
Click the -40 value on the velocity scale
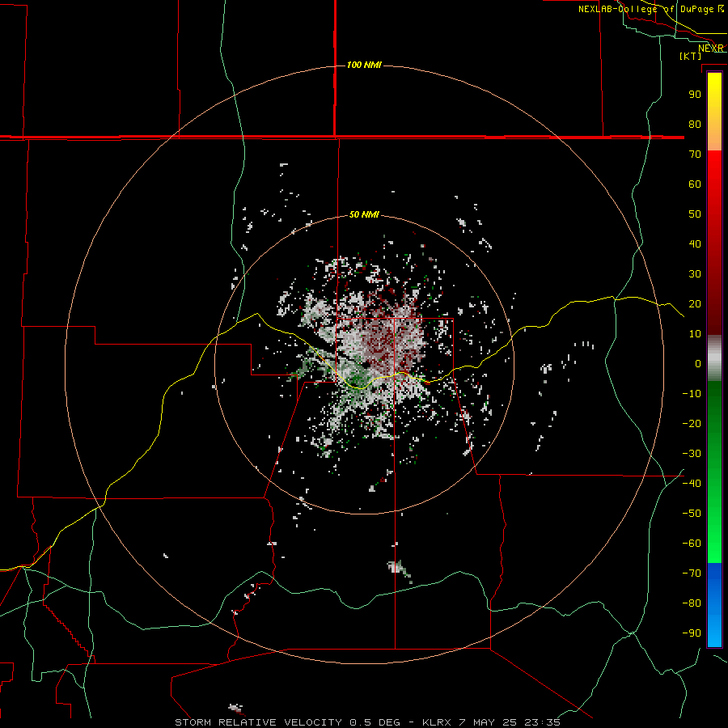692,484
